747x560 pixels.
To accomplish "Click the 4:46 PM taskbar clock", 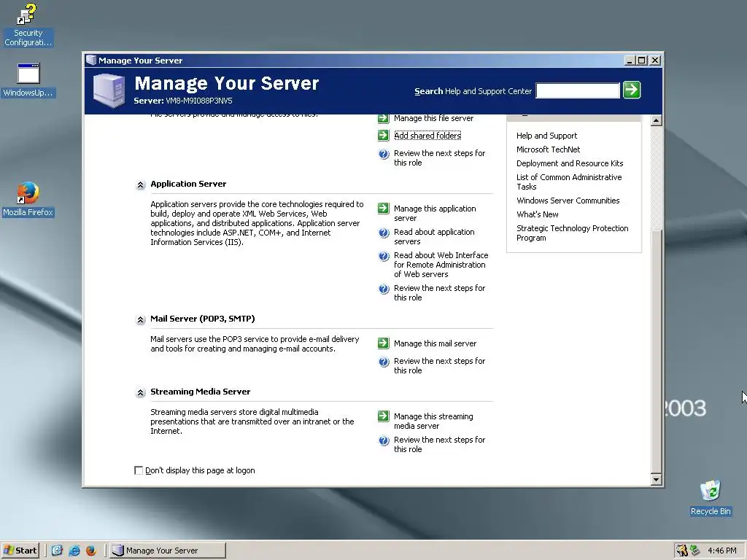I will coord(721,551).
